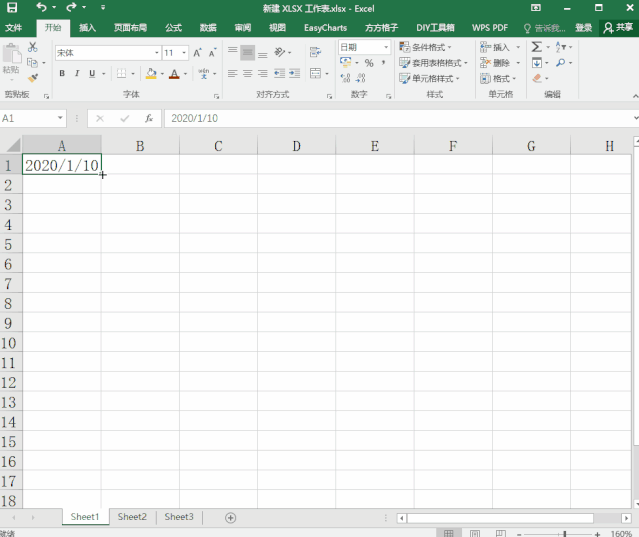Image resolution: width=639 pixels, height=537 pixels.
Task: Decrease indent
Action: [280, 73]
